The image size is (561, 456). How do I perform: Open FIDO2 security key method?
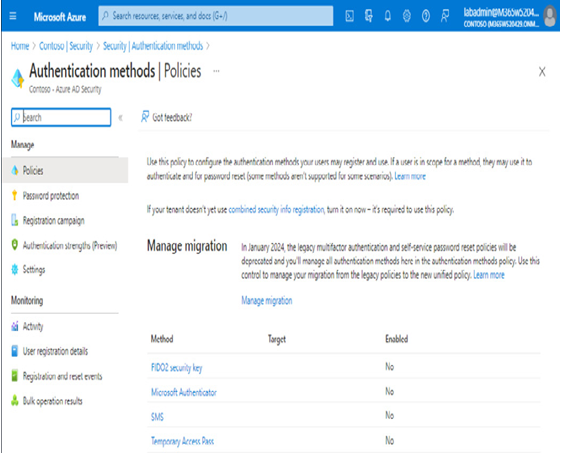click(x=176, y=368)
